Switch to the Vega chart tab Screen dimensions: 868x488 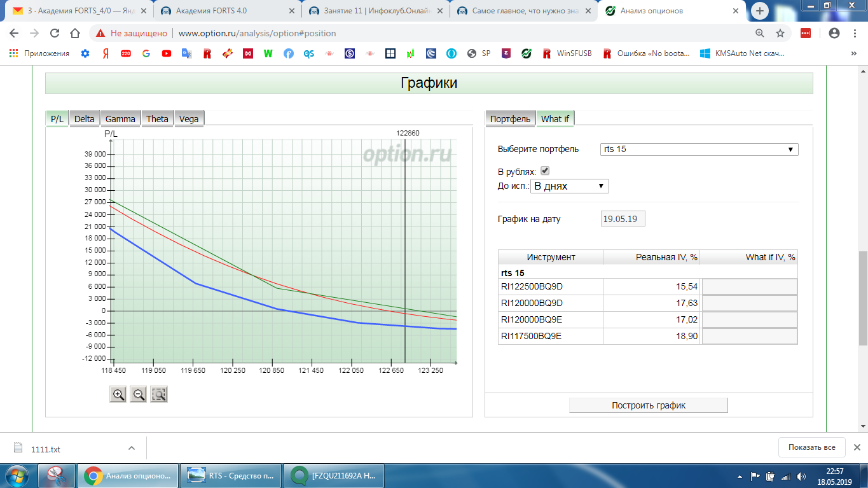pyautogui.click(x=189, y=119)
